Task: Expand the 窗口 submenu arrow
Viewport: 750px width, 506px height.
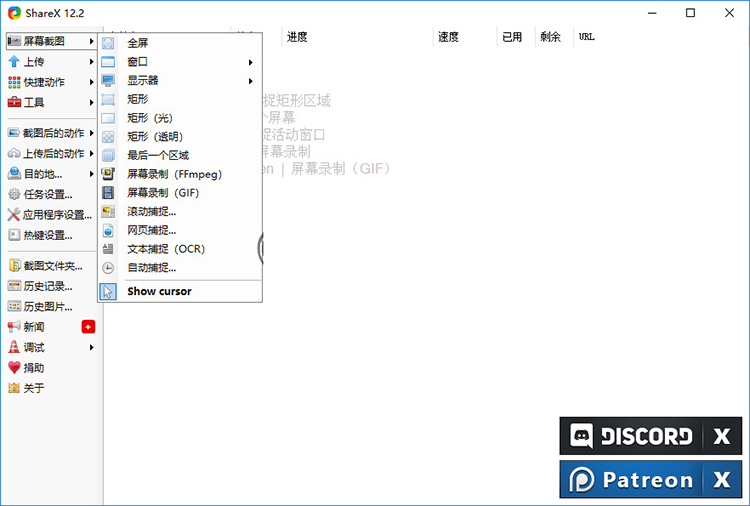Action: point(250,62)
